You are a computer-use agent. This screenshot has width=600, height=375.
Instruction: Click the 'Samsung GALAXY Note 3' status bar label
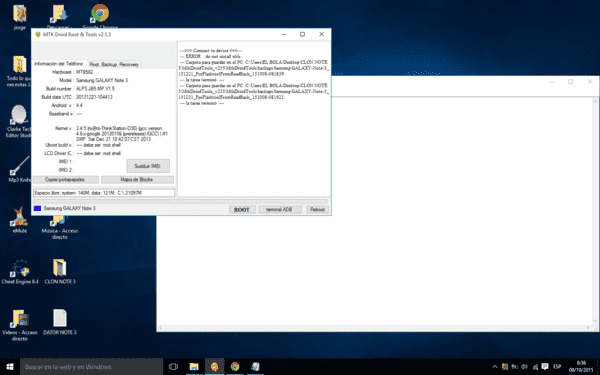click(70, 208)
